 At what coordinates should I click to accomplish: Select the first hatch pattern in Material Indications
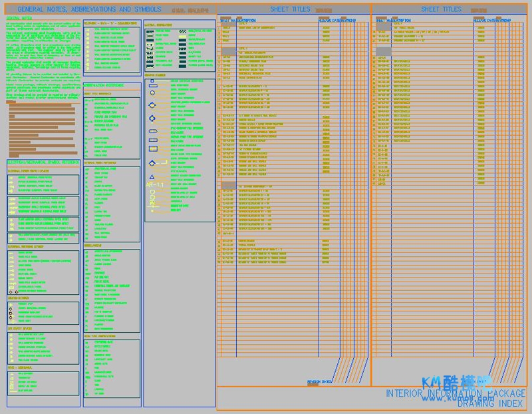point(149,31)
